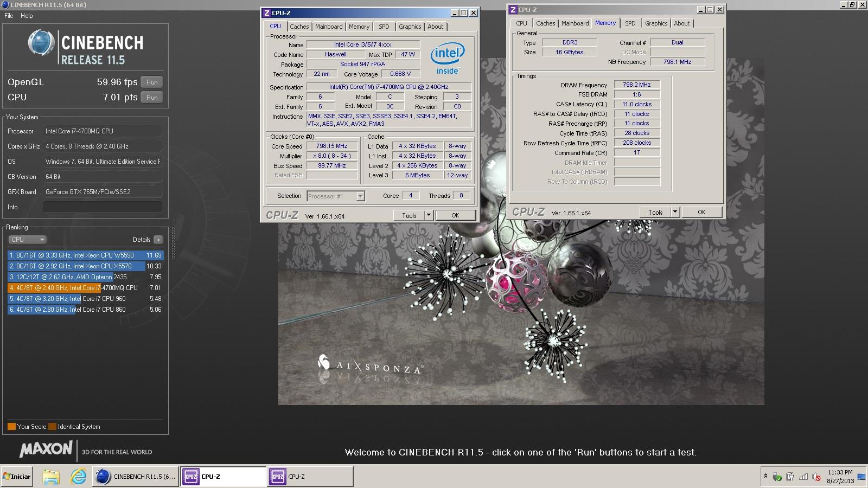Open the Memory tab in left CPU-Z window
868x488 pixels.
click(x=359, y=27)
